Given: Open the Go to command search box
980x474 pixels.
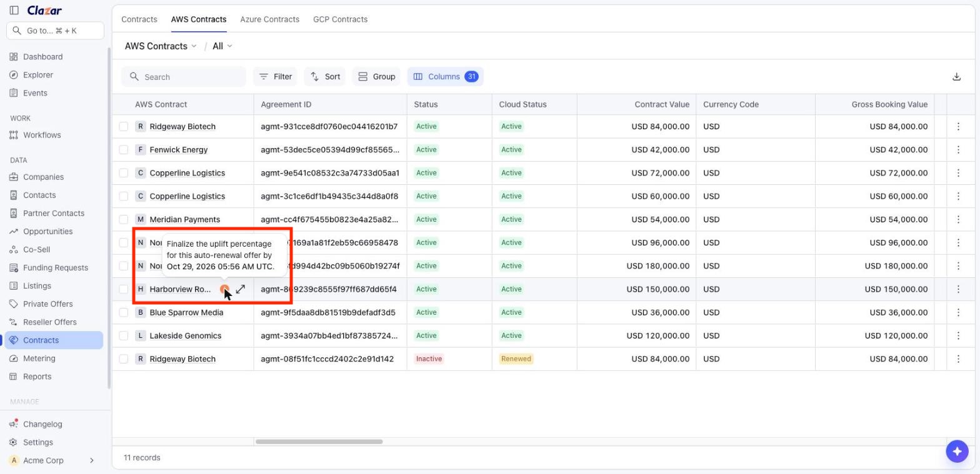Looking at the screenshot, I should click(55, 31).
